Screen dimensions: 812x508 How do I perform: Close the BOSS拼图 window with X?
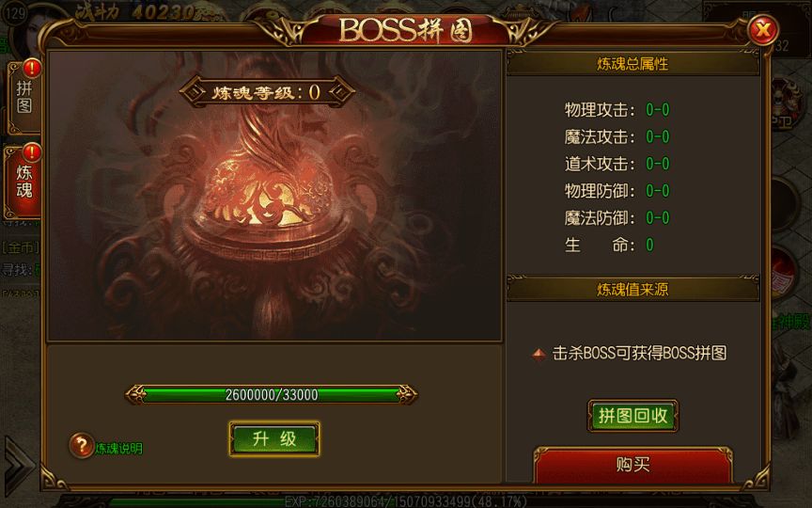[x=763, y=29]
